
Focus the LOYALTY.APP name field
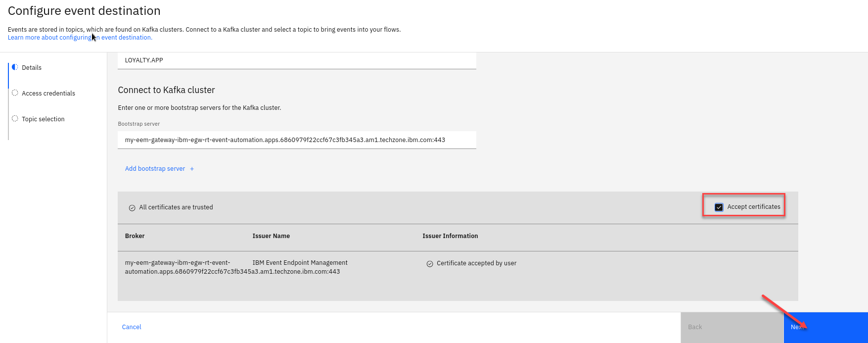[297, 60]
